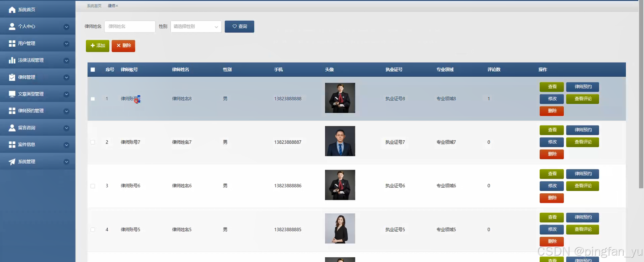Click the monitor icon for 文章类型管理
Image resolution: width=644 pixels, height=262 pixels.
click(x=12, y=94)
